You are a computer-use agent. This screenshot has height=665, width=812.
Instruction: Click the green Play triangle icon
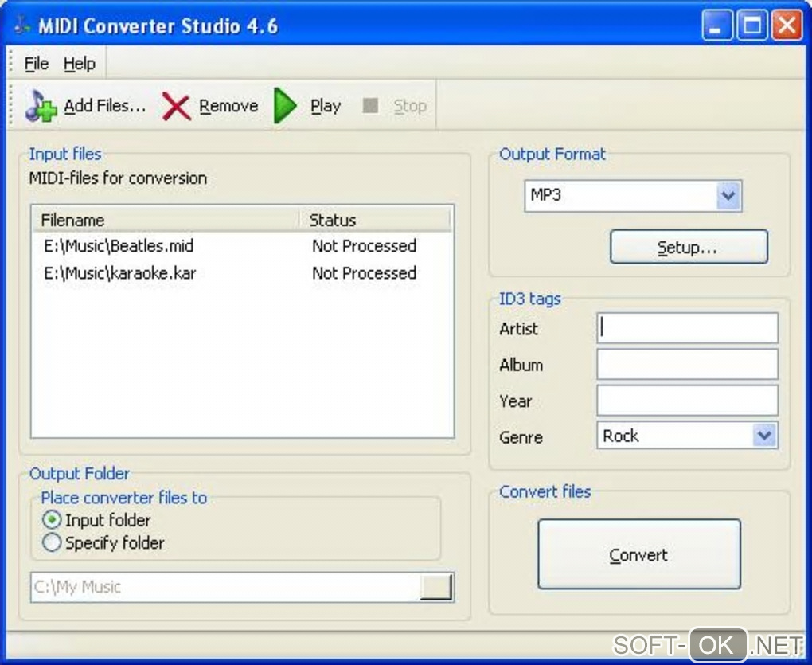pos(285,106)
